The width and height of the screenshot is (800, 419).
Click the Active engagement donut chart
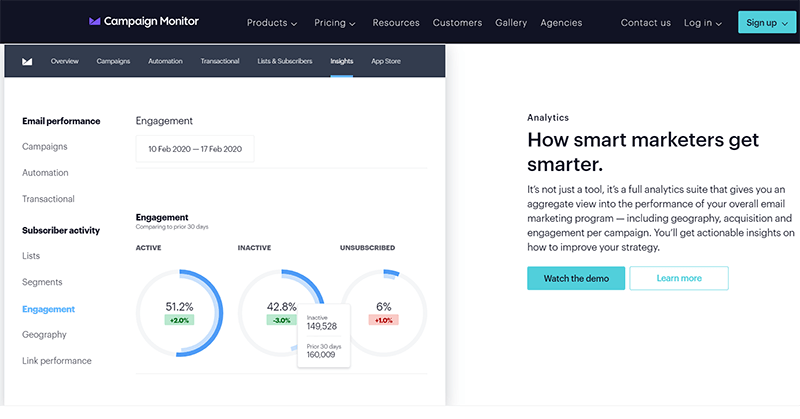[x=179, y=312]
